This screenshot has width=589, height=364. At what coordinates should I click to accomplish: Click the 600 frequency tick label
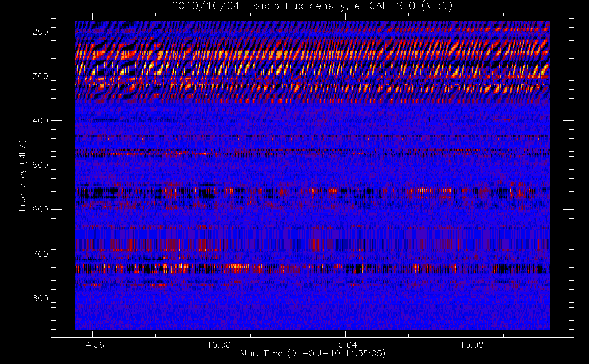pos(40,209)
